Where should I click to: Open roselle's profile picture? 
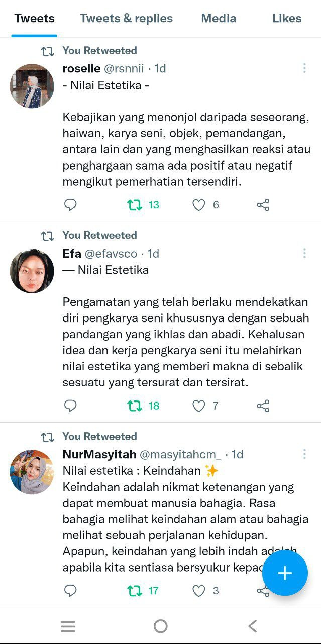click(32, 86)
